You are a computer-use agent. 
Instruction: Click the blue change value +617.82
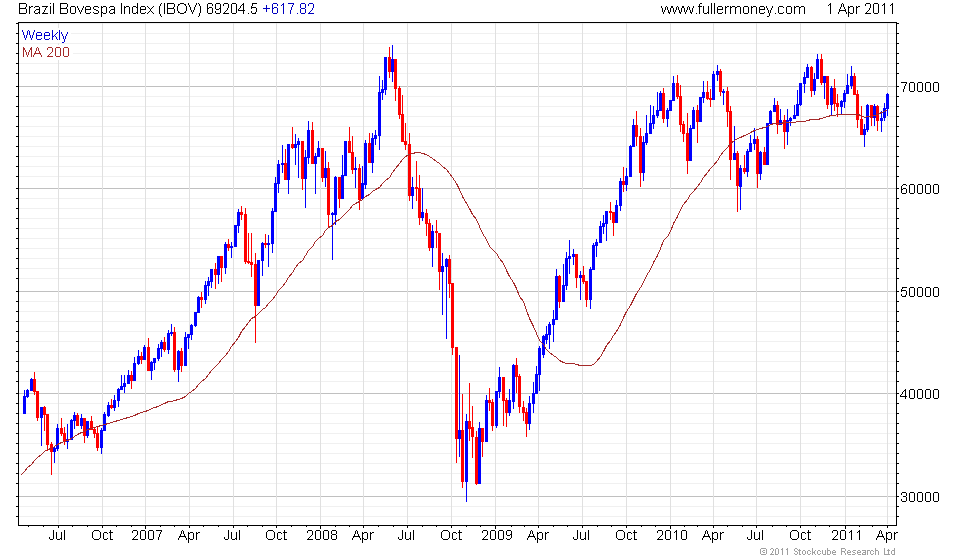288,9
